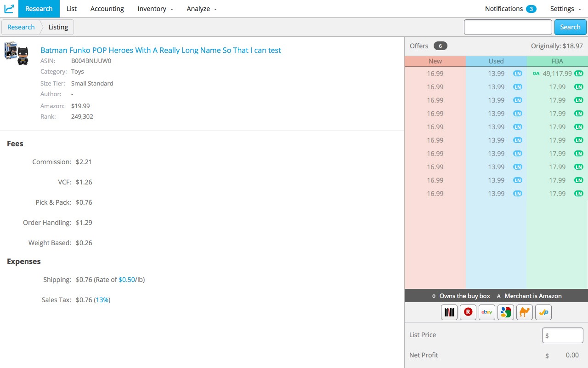
Task: Open the Rakuten red R icon
Action: pos(468,312)
